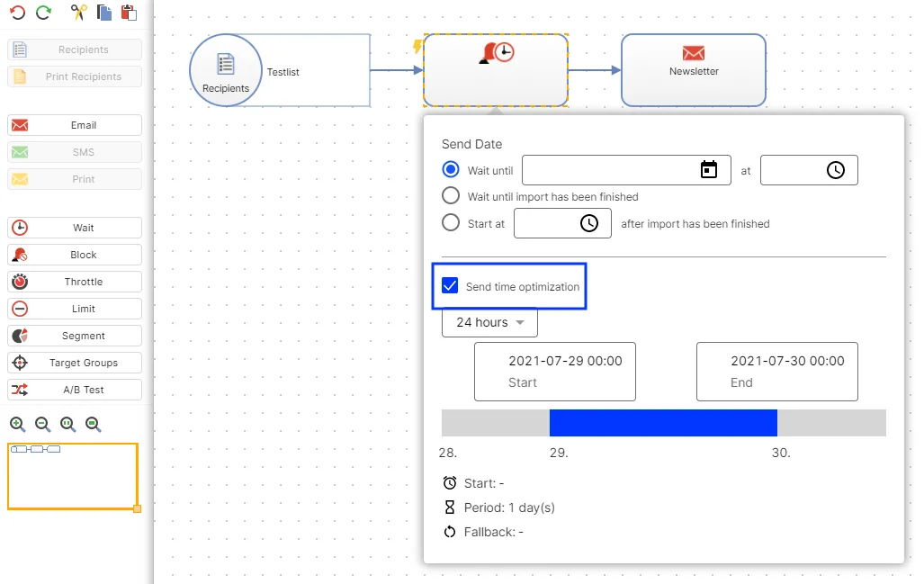
Task: Click the End 2021-07-30 00:00 field
Action: coord(777,372)
